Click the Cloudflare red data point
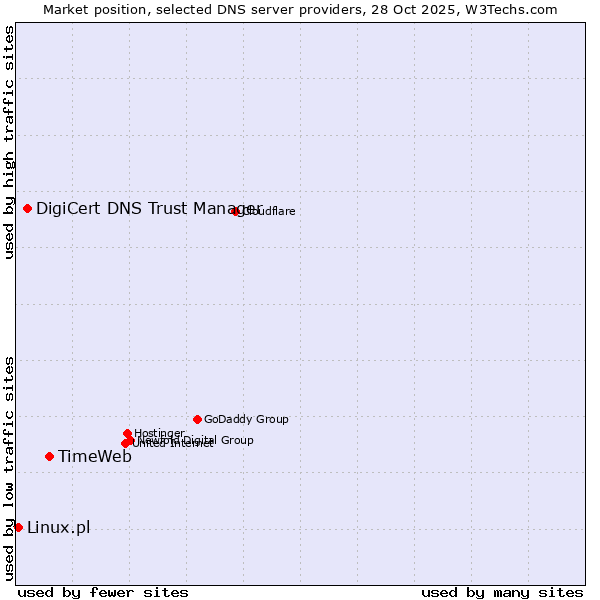600x600 pixels. click(236, 211)
